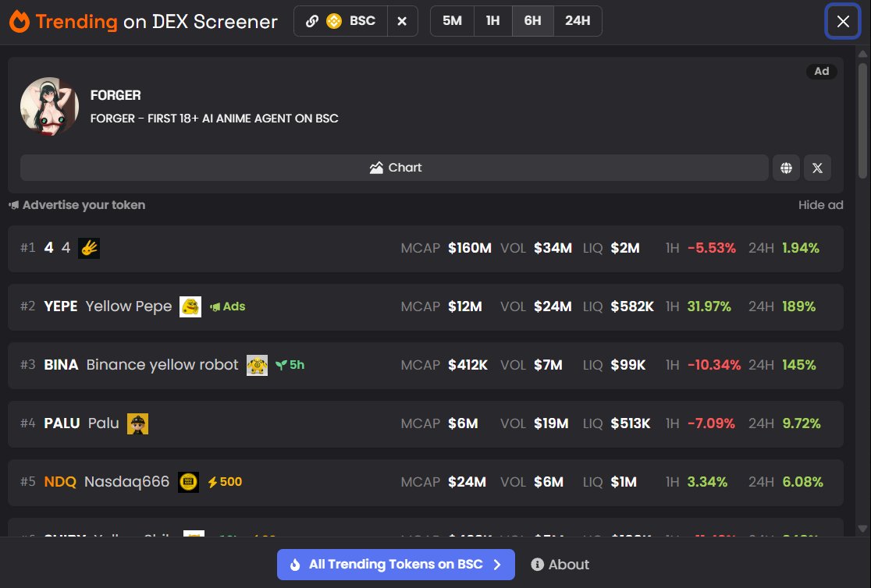Open the #1 token 4 row
The image size is (871, 588).
425,248
